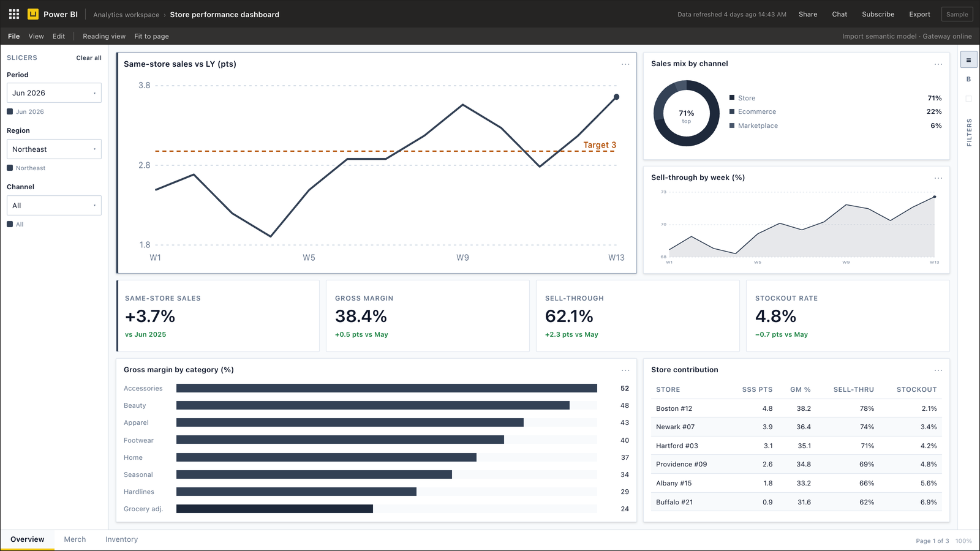Open Sales mix by channel more options
This screenshot has width=980, height=551.
(938, 64)
